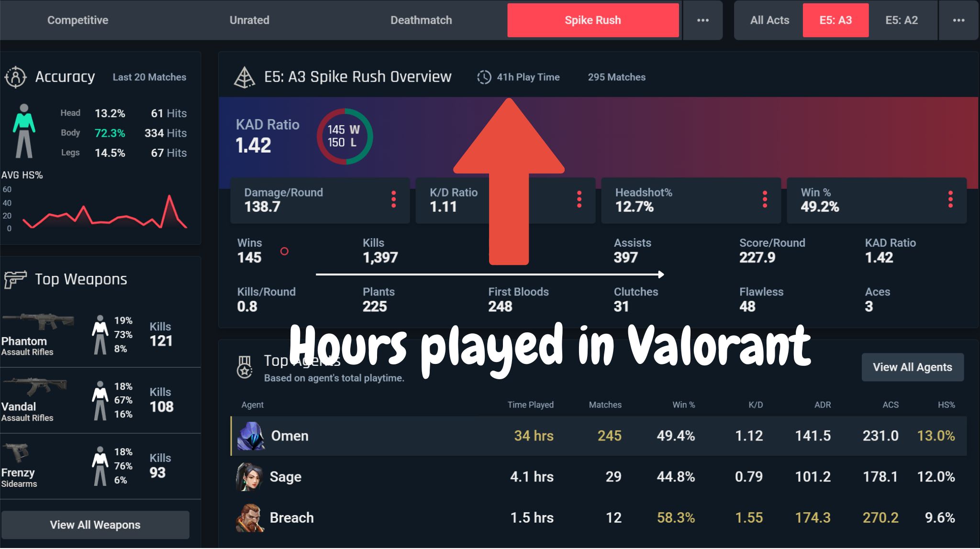This screenshot has height=549, width=980.
Task: Toggle the All Acts filter view
Action: pyautogui.click(x=769, y=20)
